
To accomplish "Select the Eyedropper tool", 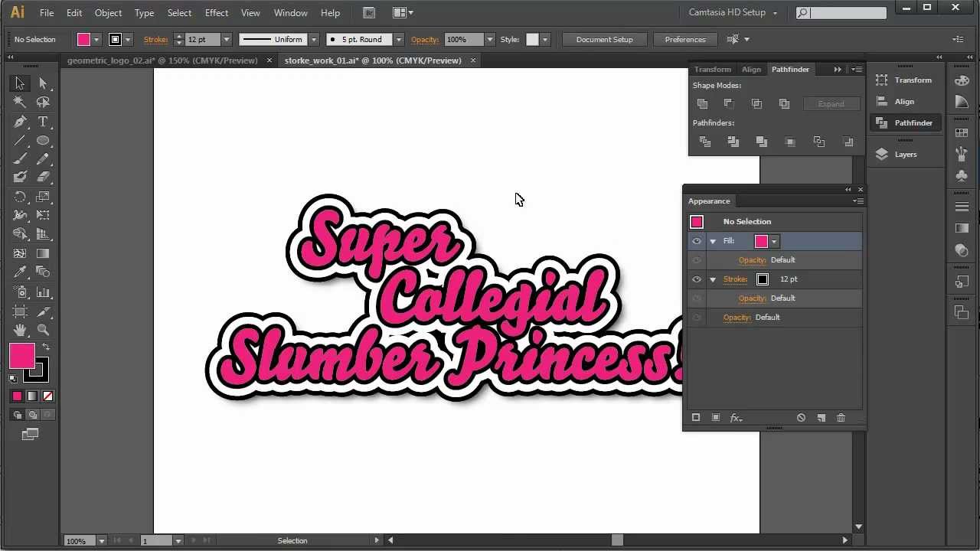I will coord(20,272).
